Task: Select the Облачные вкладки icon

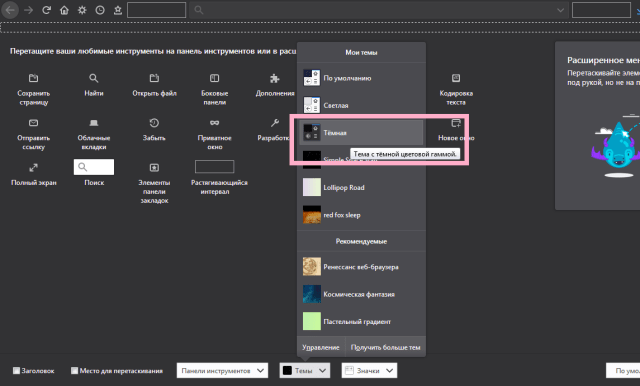Action: [x=93, y=122]
